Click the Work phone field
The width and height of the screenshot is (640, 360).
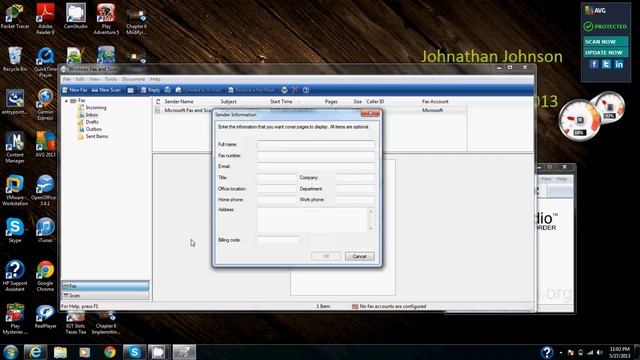coord(355,200)
